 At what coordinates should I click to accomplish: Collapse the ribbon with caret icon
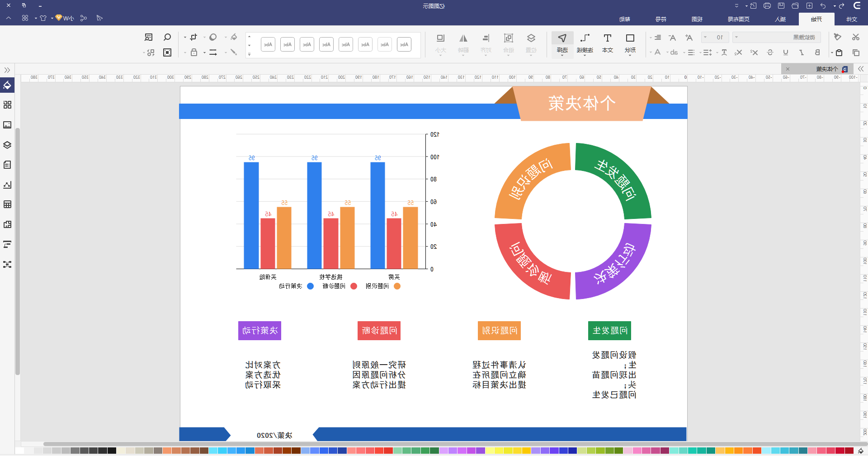click(x=9, y=18)
